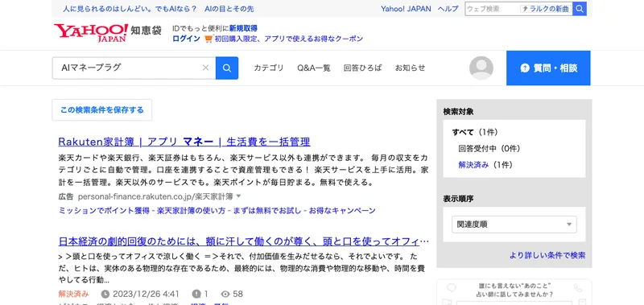Click the personal-finance.rakuten.co.jp ad URL
This screenshot has width=644, height=305.
[x=155, y=196]
